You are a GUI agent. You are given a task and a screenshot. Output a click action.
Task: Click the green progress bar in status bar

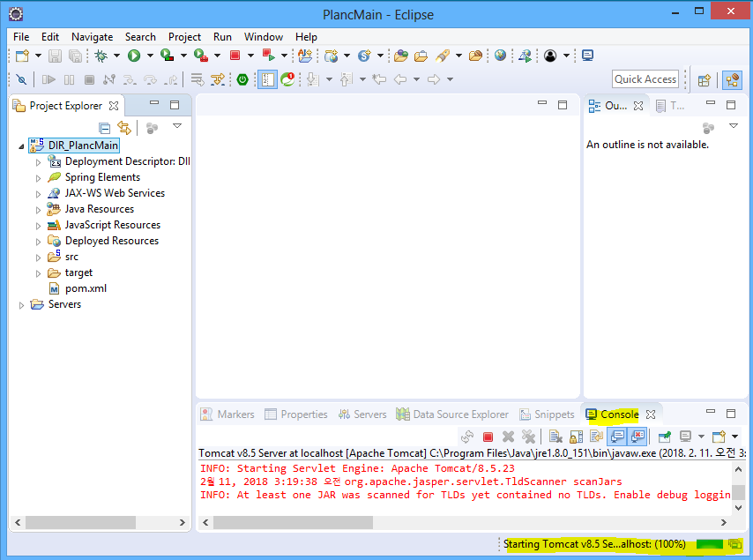(709, 544)
